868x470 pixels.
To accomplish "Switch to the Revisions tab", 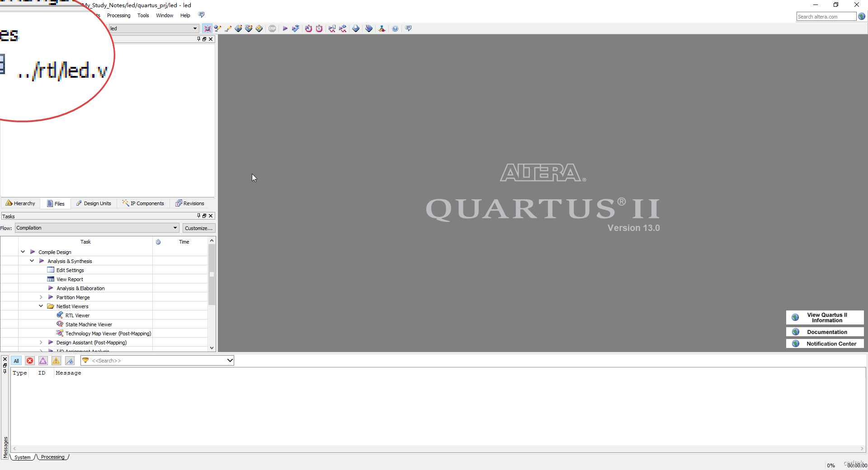I will coord(190,203).
